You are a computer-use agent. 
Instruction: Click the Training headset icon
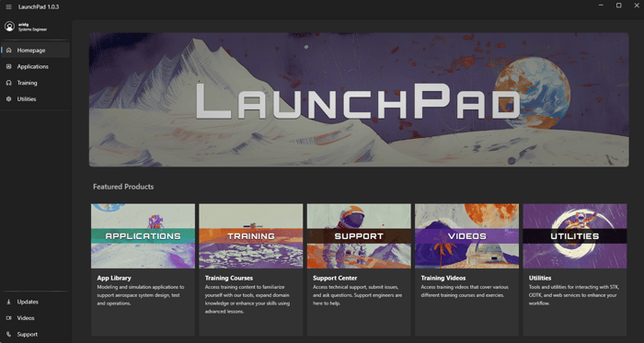click(x=8, y=83)
